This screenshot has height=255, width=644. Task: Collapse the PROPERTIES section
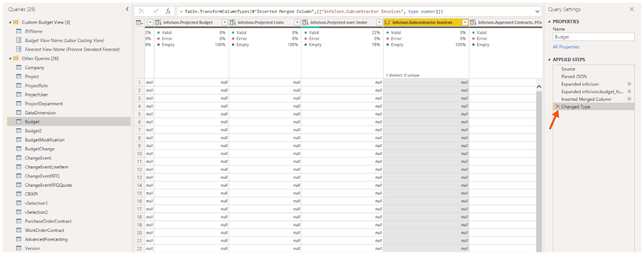549,22
